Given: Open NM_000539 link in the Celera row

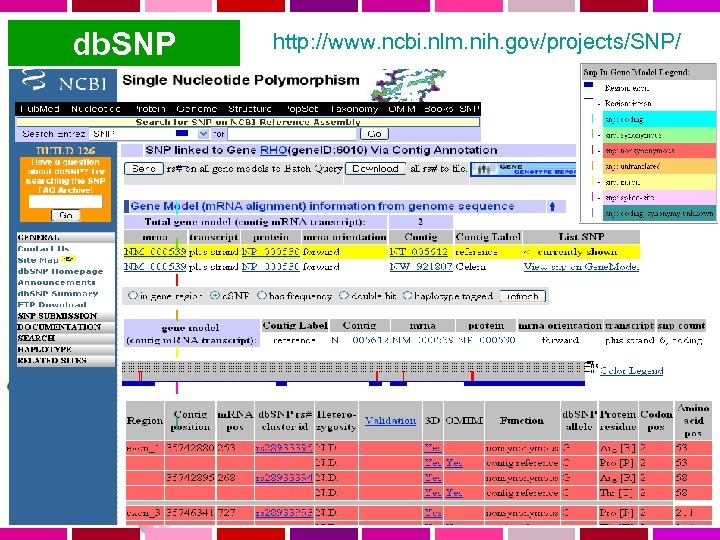Looking at the screenshot, I should [x=155, y=267].
